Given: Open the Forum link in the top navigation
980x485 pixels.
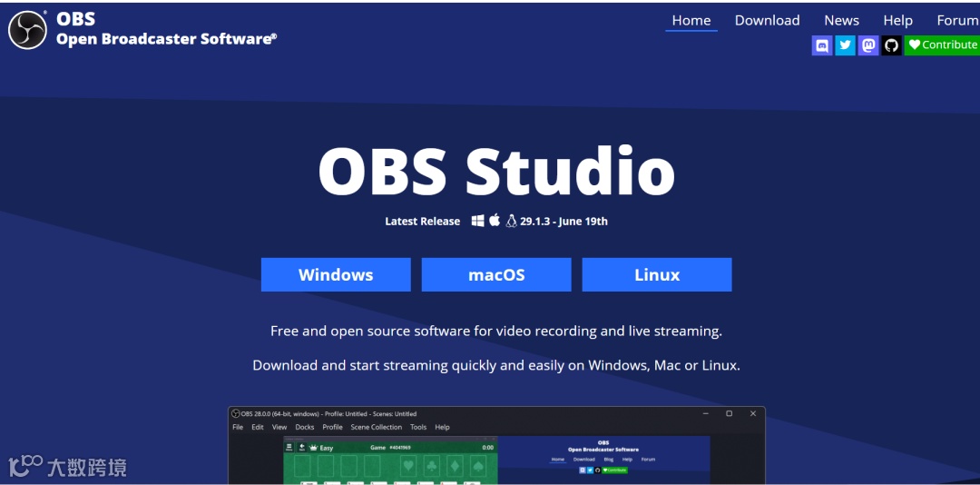Looking at the screenshot, I should pyautogui.click(x=957, y=21).
